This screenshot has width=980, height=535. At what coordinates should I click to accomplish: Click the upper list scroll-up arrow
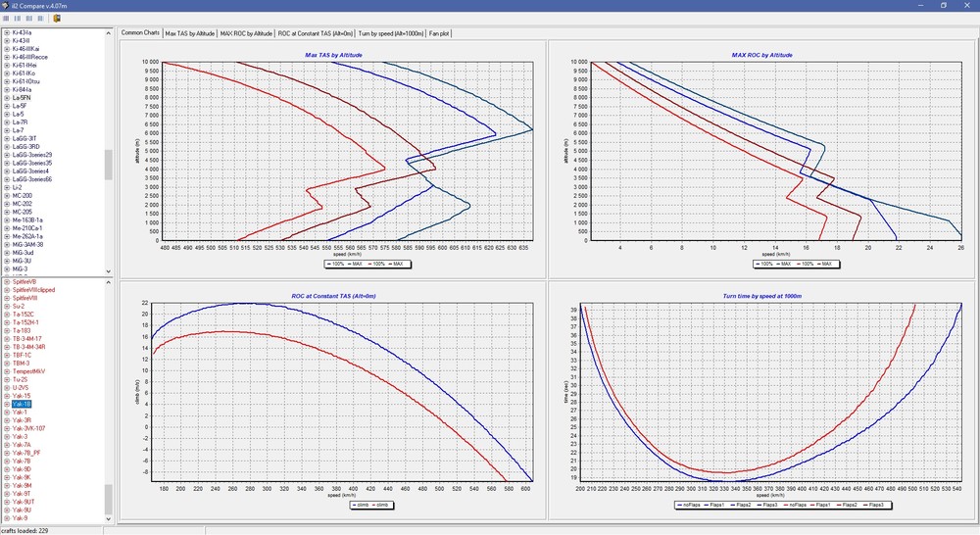[x=108, y=33]
